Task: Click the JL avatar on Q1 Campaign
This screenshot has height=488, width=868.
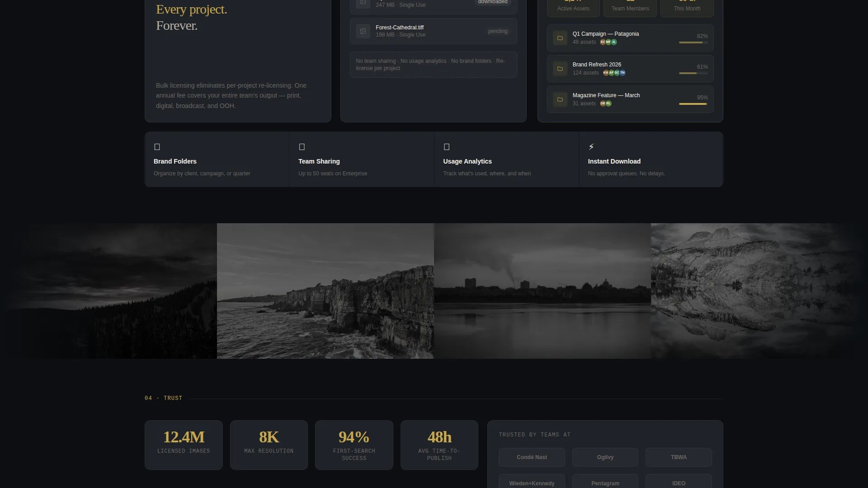Action: tap(614, 42)
